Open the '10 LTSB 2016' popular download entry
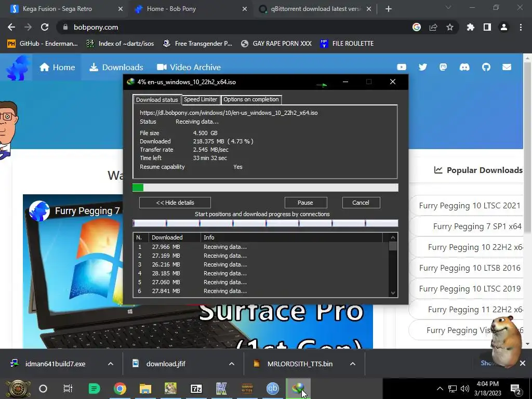 [469, 268]
